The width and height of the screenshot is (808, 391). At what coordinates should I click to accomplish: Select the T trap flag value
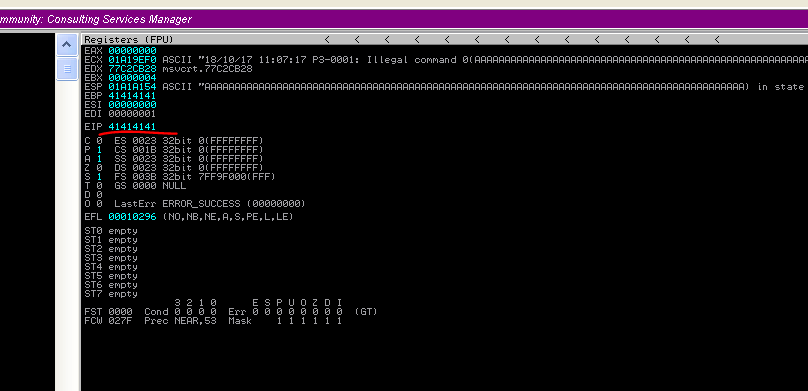tap(99, 185)
